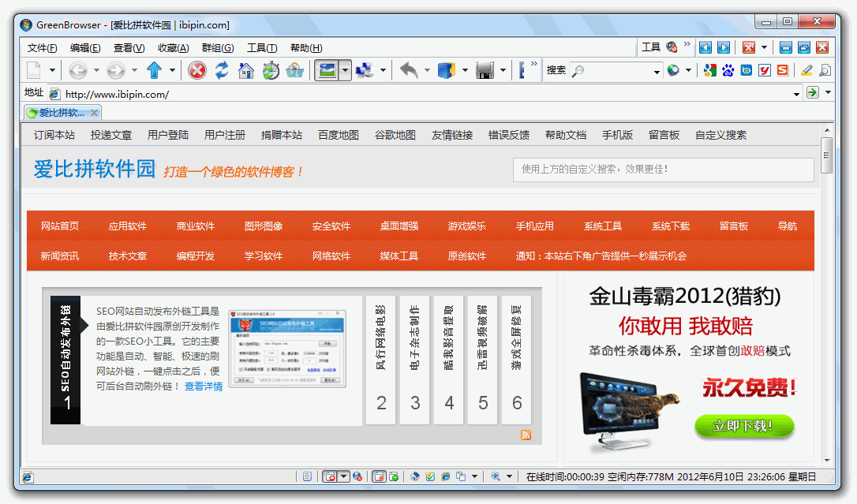
Task: Click the next tab blue arrow icon
Action: tap(724, 47)
